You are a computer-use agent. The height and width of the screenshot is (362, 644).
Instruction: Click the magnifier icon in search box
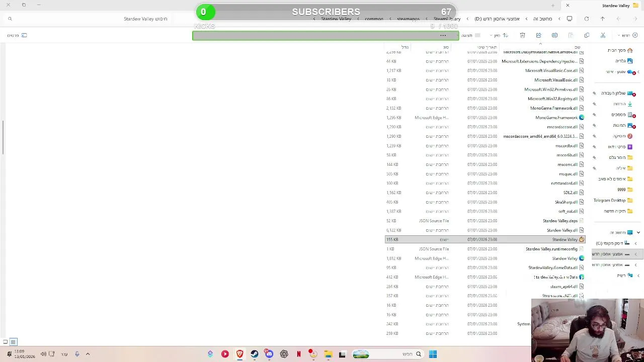(10, 19)
